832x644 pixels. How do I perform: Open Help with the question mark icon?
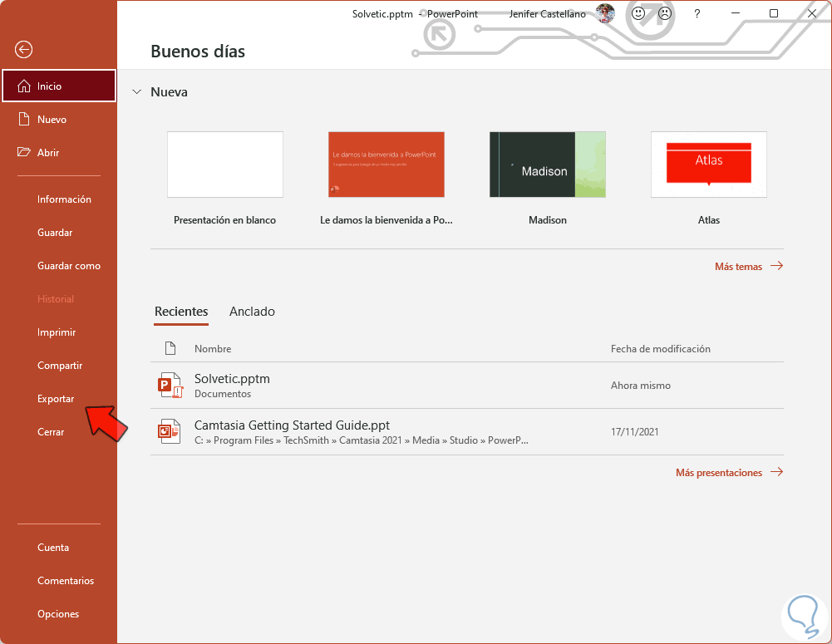697,14
